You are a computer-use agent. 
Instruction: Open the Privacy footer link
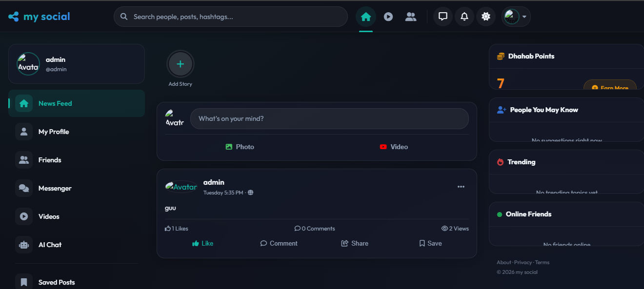pyautogui.click(x=523, y=263)
